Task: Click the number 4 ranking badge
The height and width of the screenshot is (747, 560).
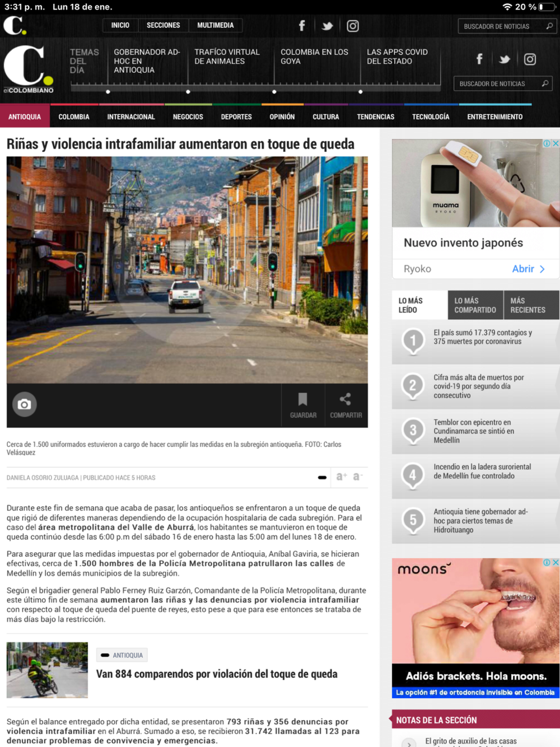Action: (413, 475)
